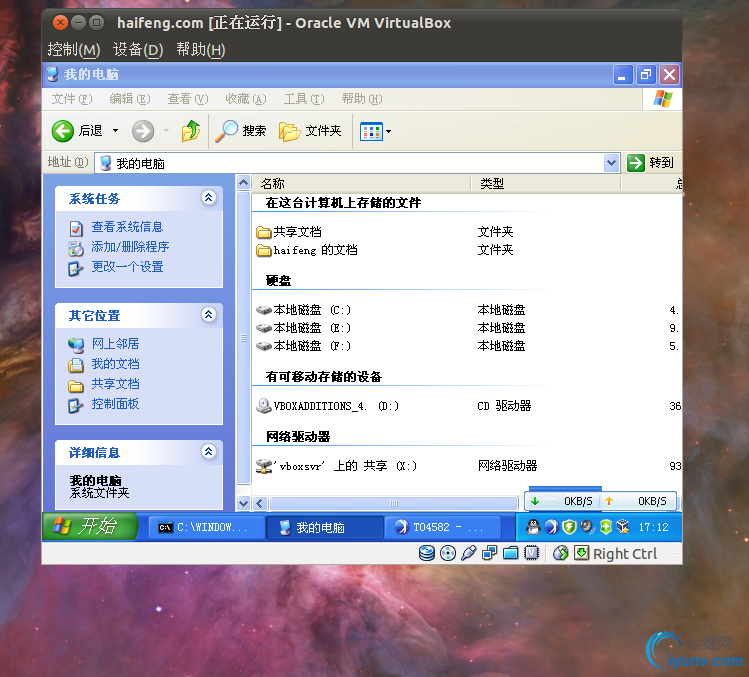Click the horizontal scrollbar thumb
This screenshot has height=677, width=749.
394,503
